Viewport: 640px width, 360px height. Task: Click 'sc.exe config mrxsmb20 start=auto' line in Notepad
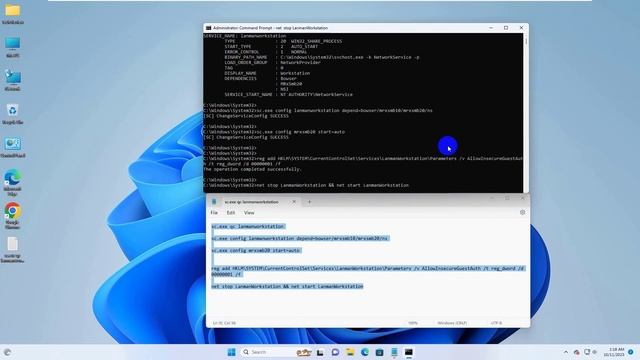point(256,251)
